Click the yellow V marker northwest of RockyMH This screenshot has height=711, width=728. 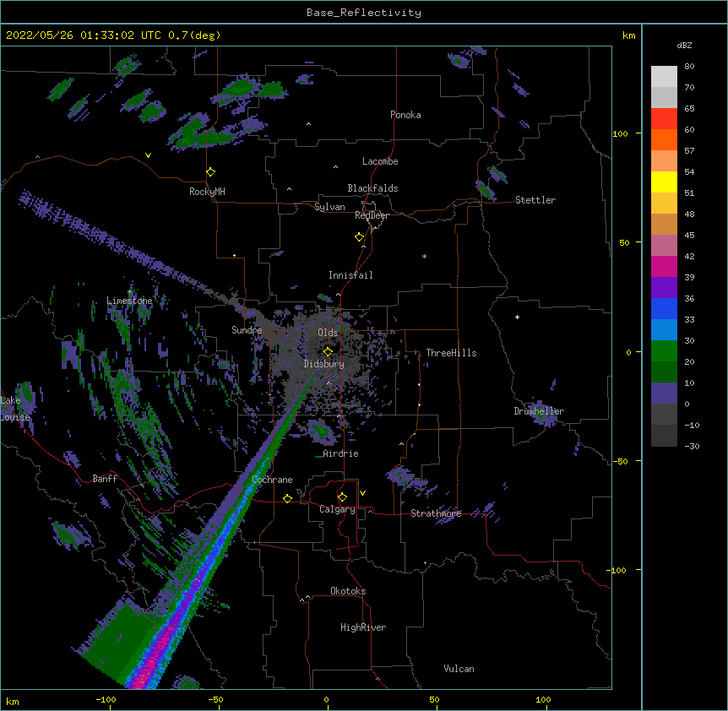pos(148,155)
